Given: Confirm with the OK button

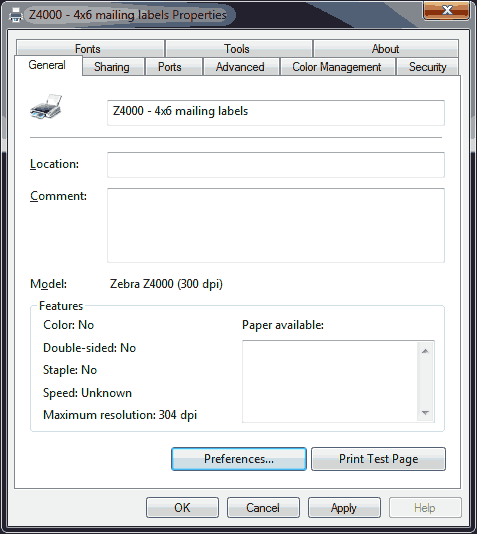Looking at the screenshot, I should pos(182,507).
